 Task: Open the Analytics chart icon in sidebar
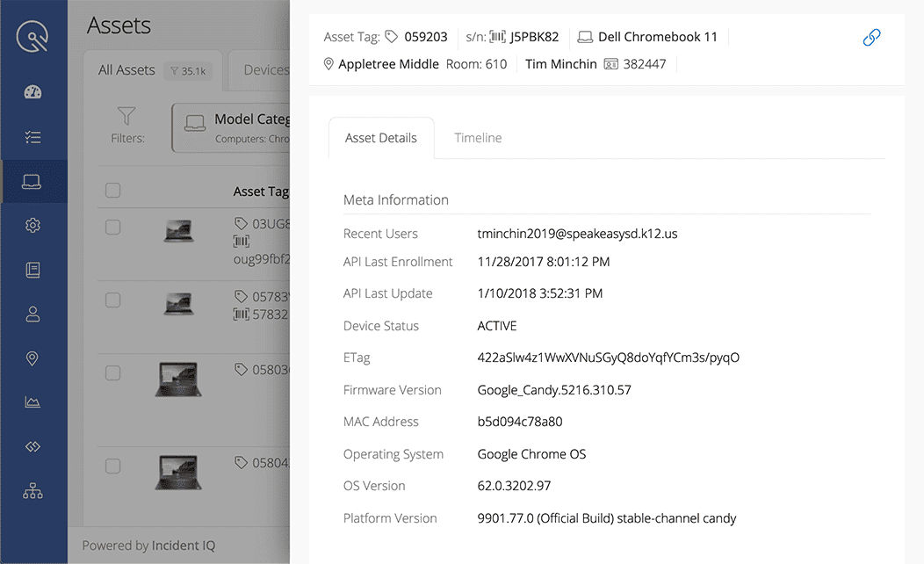click(33, 401)
